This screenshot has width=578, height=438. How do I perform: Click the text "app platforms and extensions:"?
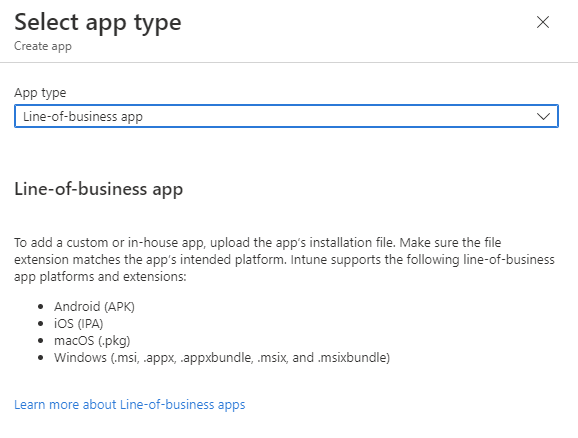[100, 277]
